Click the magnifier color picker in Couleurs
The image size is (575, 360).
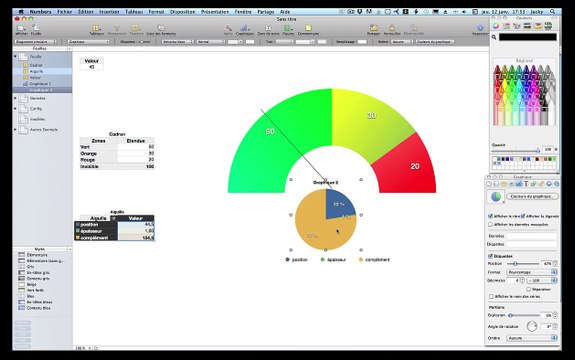[494, 37]
